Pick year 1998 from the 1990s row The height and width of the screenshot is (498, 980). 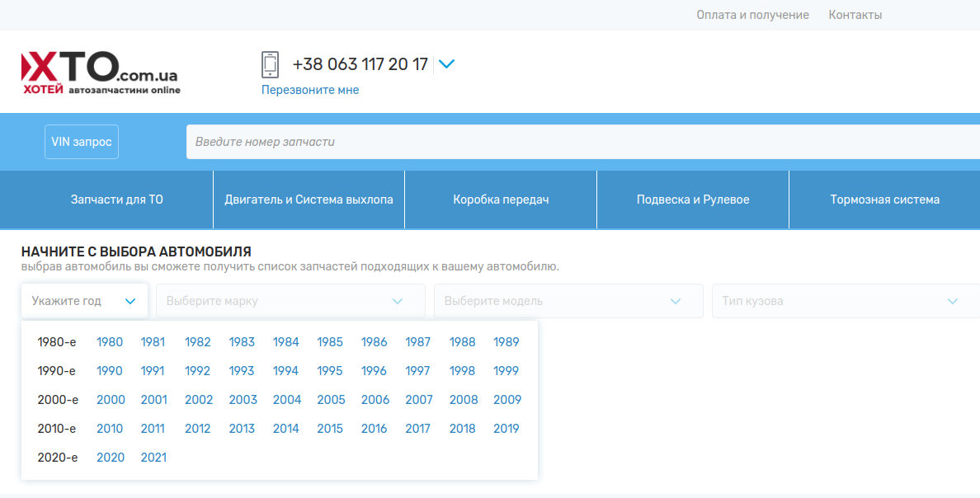coord(462,371)
